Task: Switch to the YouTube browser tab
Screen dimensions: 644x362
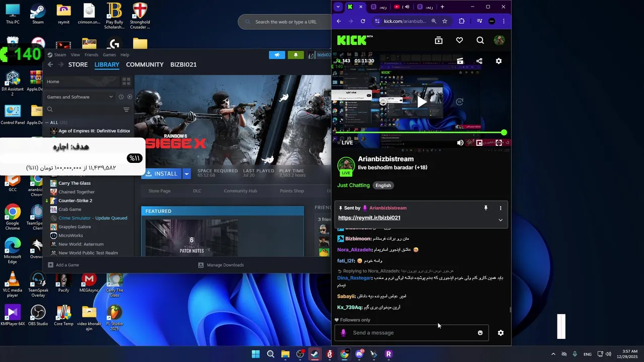Action: click(401, 7)
